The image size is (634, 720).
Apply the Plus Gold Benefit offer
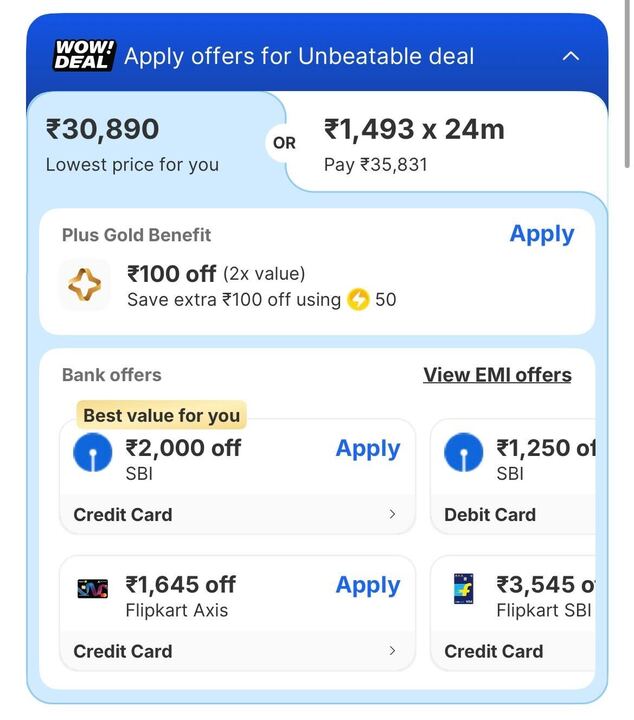[x=541, y=234]
